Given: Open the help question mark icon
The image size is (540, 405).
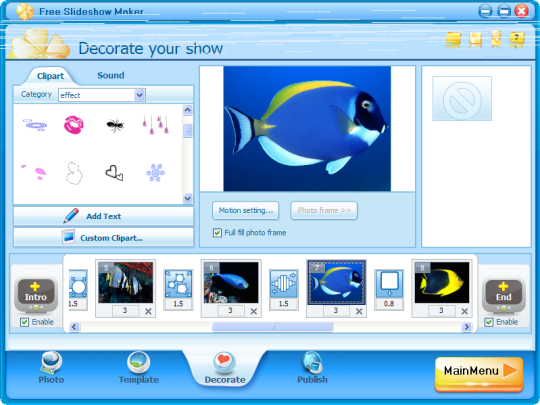Looking at the screenshot, I should (x=517, y=39).
